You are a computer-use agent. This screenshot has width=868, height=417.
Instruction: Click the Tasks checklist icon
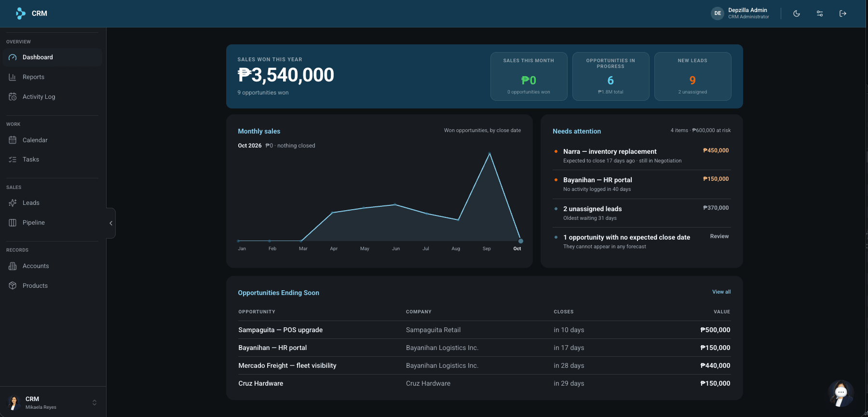(13, 160)
